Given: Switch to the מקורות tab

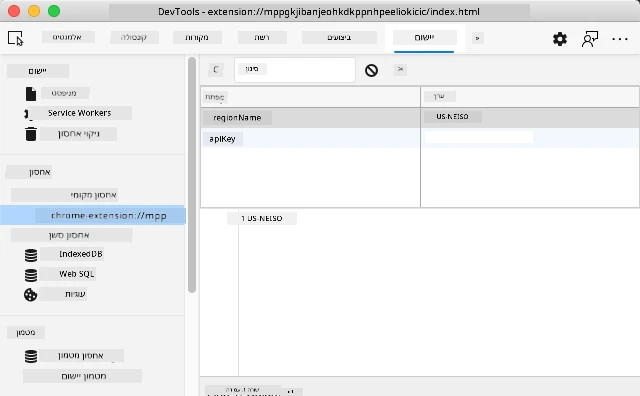Looking at the screenshot, I should pyautogui.click(x=197, y=37).
